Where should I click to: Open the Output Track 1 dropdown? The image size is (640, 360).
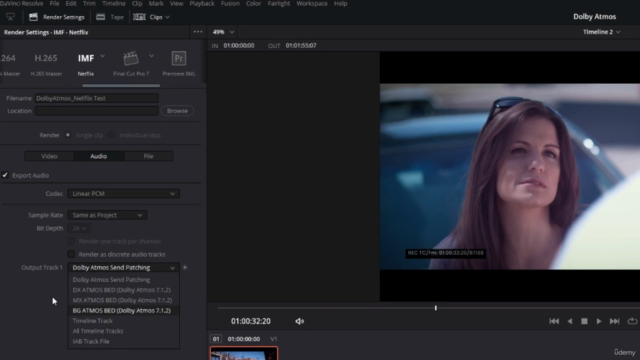[x=123, y=267]
